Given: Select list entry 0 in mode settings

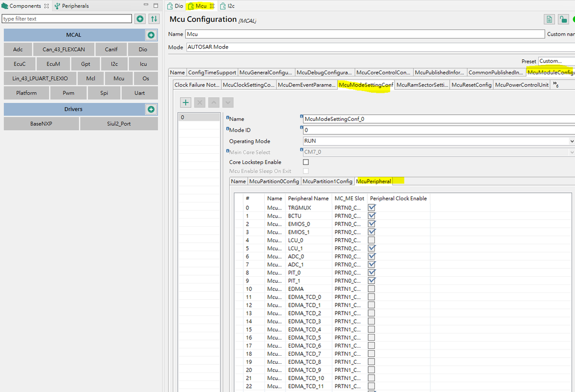Looking at the screenshot, I should pos(199,117).
